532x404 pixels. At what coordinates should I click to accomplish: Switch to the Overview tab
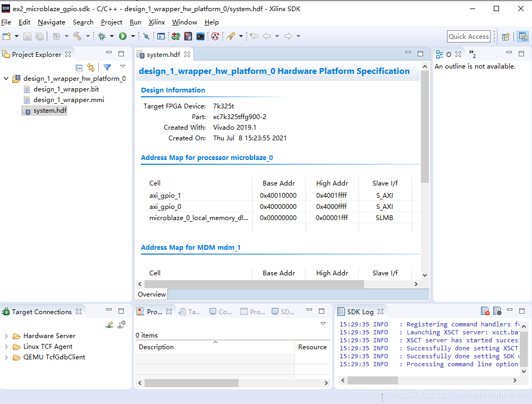tap(152, 294)
